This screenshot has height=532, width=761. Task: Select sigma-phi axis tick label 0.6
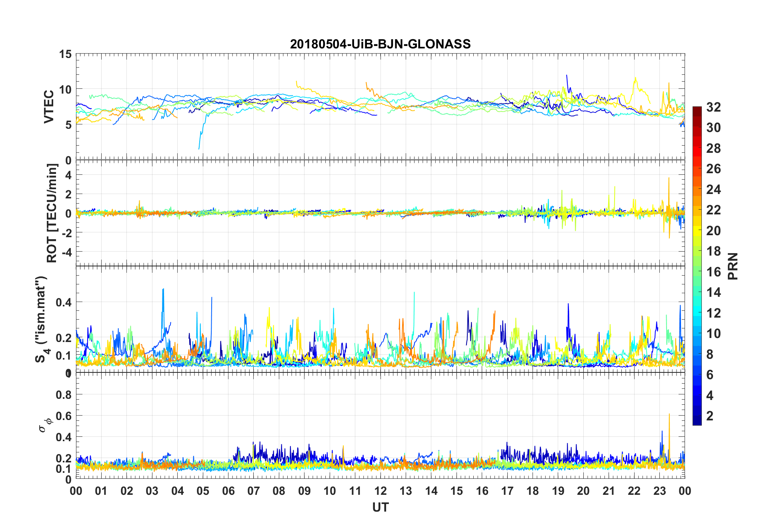[64, 416]
